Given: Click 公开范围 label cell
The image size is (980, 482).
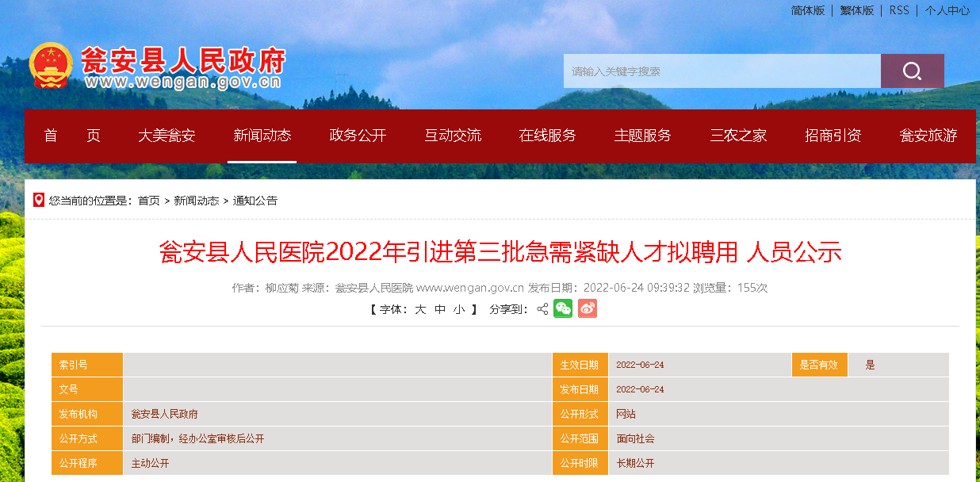Looking at the screenshot, I should [580, 438].
